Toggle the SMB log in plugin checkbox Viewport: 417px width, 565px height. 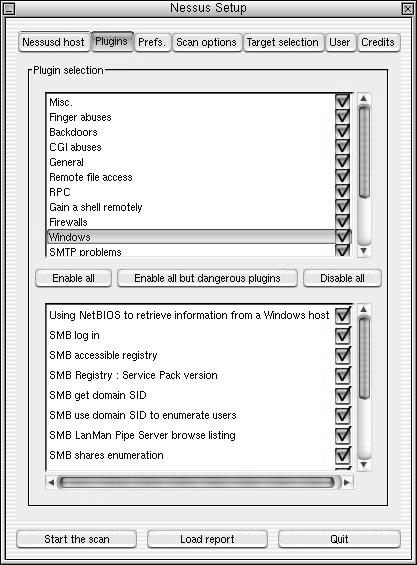[x=342, y=335]
